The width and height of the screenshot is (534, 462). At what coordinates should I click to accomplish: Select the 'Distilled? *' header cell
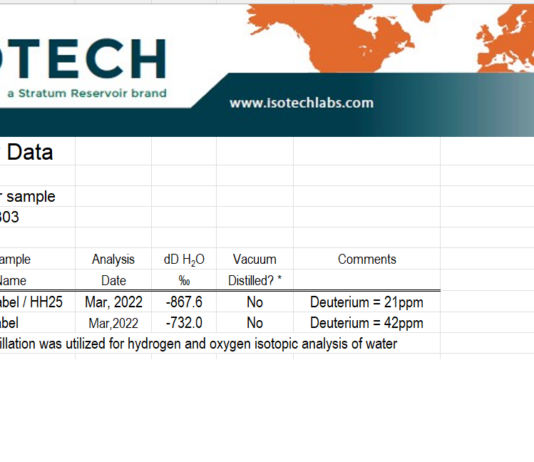[255, 281]
